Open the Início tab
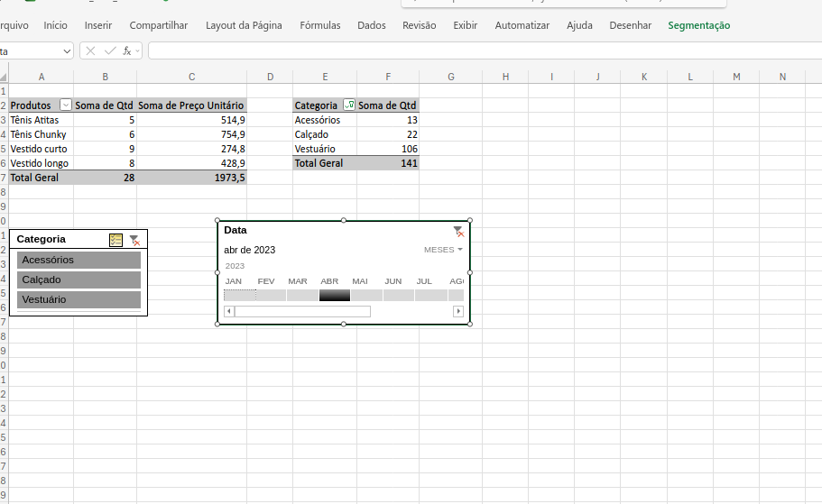Viewport: 822px width, 504px height. point(56,25)
